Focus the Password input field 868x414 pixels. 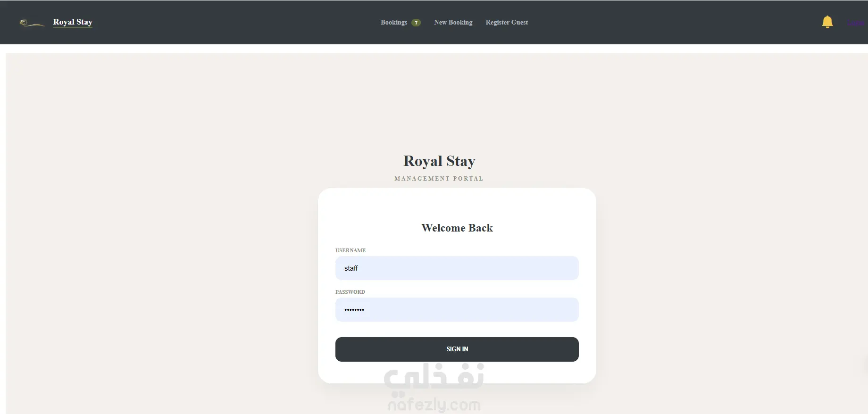tap(457, 309)
